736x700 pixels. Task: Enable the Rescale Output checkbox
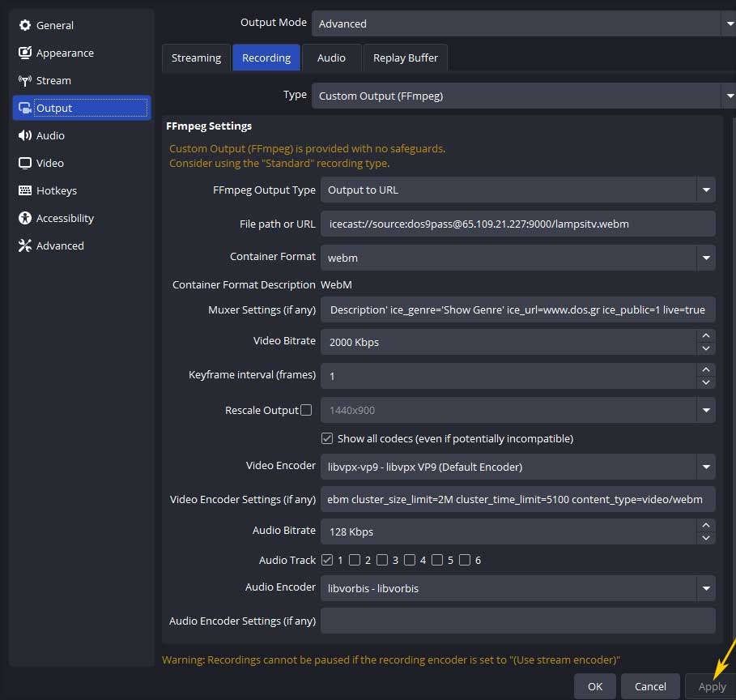(x=306, y=410)
